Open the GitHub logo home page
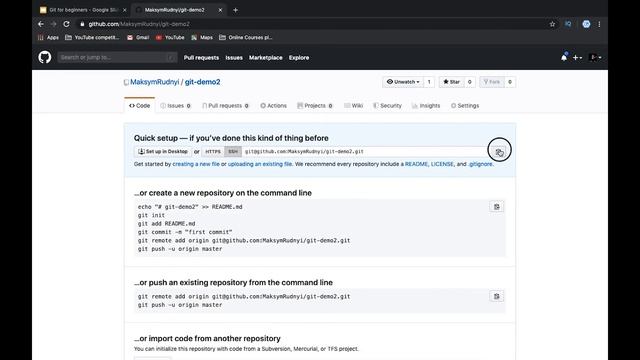640x360 pixels. click(x=45, y=57)
